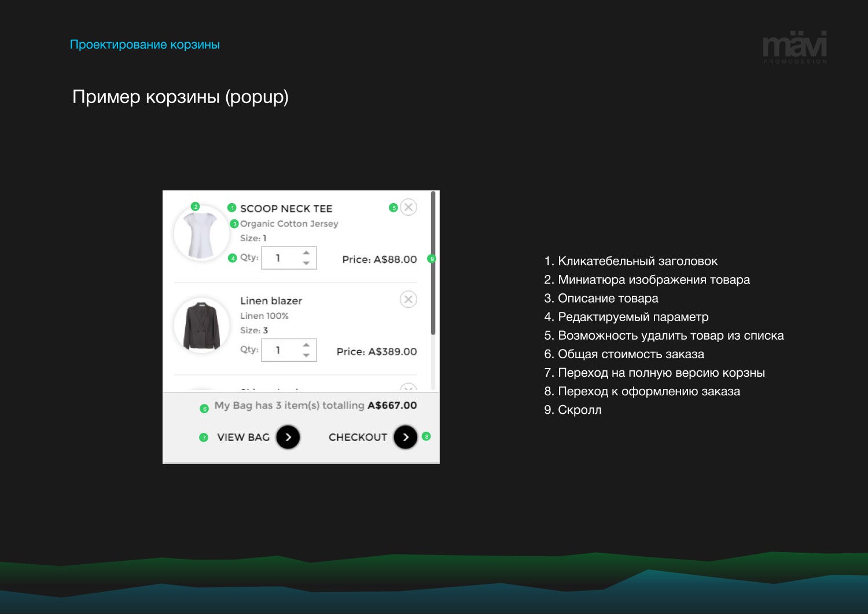Click the white tee product thumbnail
This screenshot has height=614, width=868.
tap(202, 234)
